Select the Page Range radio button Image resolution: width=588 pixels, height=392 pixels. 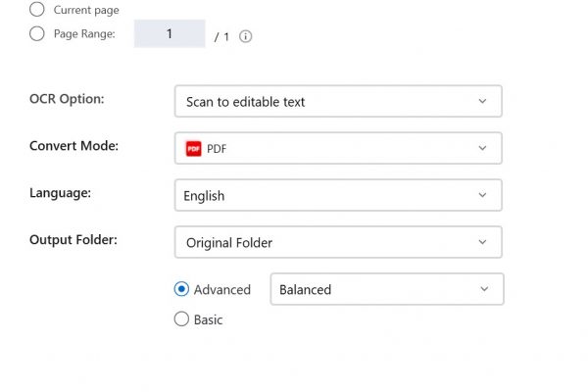tap(37, 33)
